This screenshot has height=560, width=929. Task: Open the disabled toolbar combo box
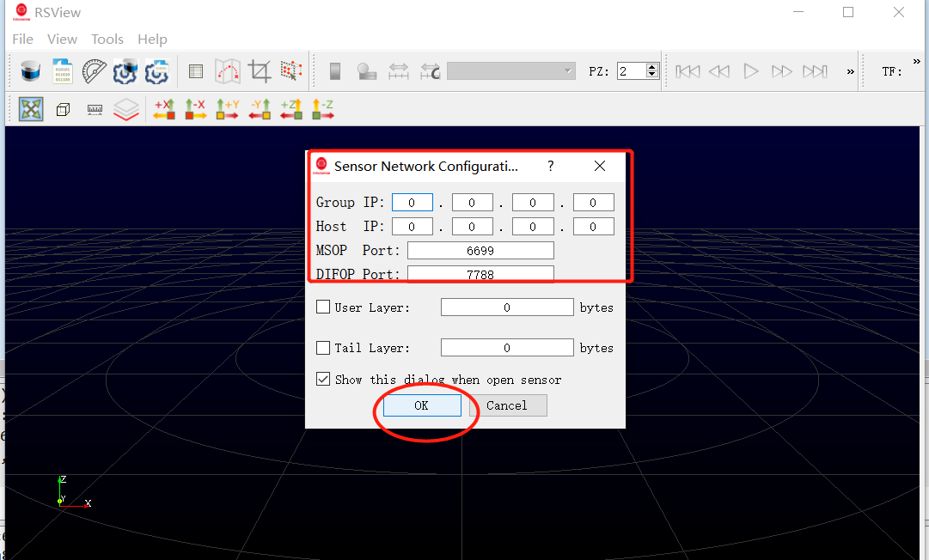511,71
